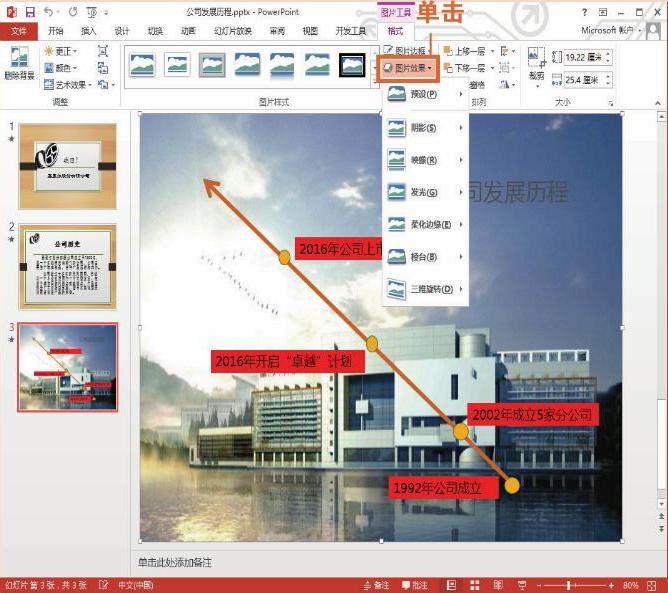
Task: Open the 视图 (View) tab
Action: (310, 31)
